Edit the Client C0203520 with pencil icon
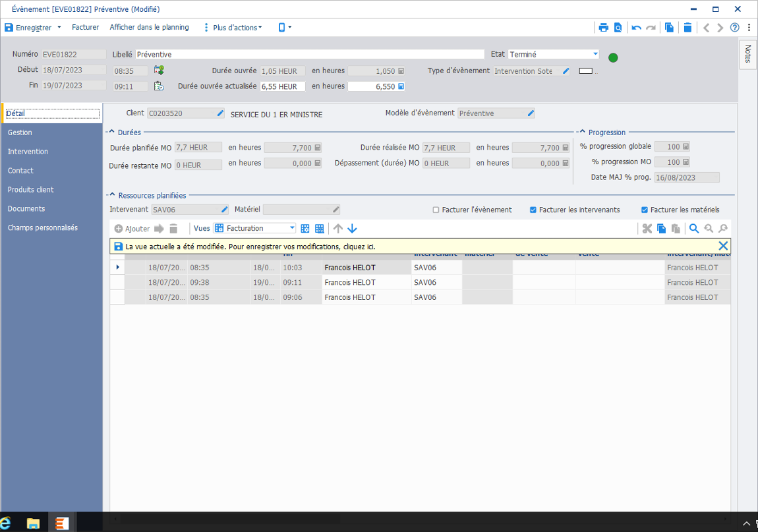 pyautogui.click(x=220, y=113)
